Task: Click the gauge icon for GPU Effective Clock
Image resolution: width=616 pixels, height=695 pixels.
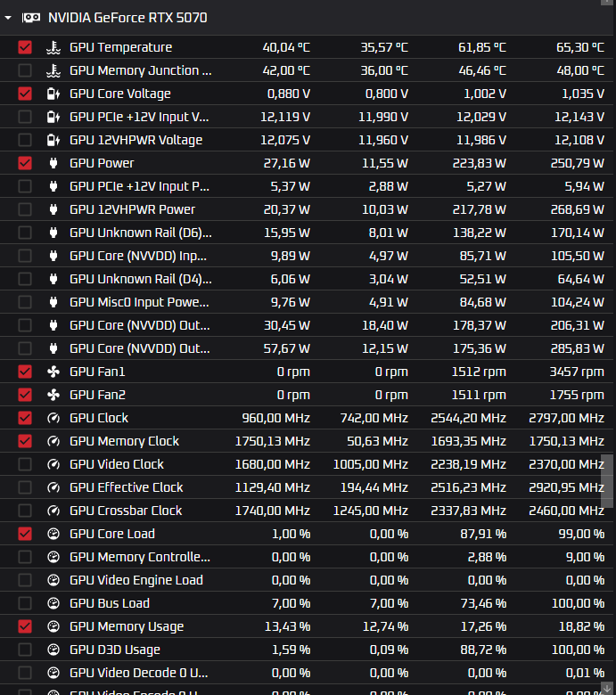Action: tap(53, 487)
